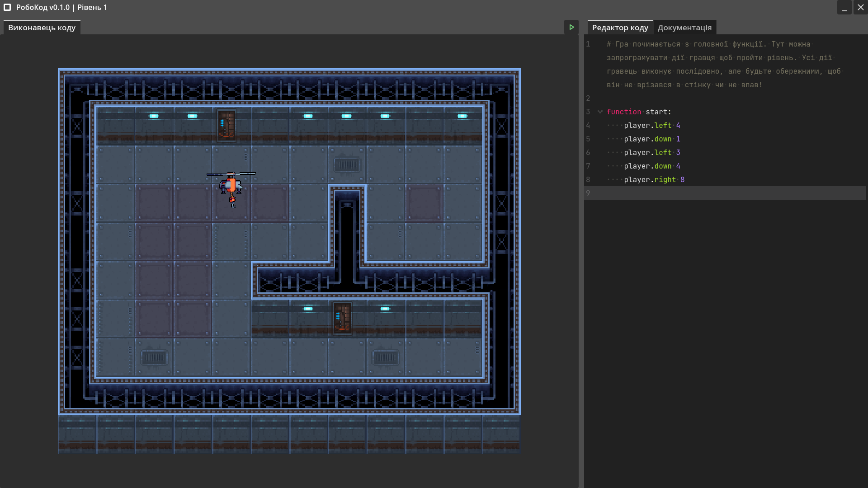Run the code with the green play button
Screen dimensions: 868x488
tap(571, 27)
